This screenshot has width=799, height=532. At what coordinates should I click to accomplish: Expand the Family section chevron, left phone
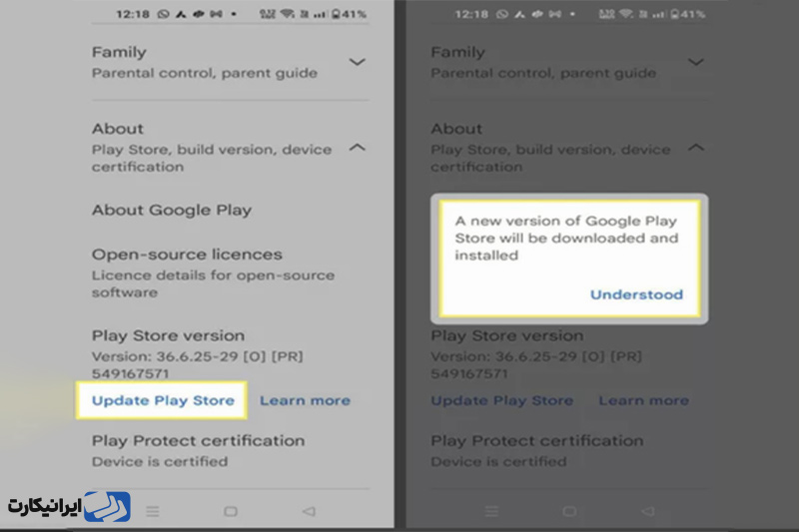[358, 62]
